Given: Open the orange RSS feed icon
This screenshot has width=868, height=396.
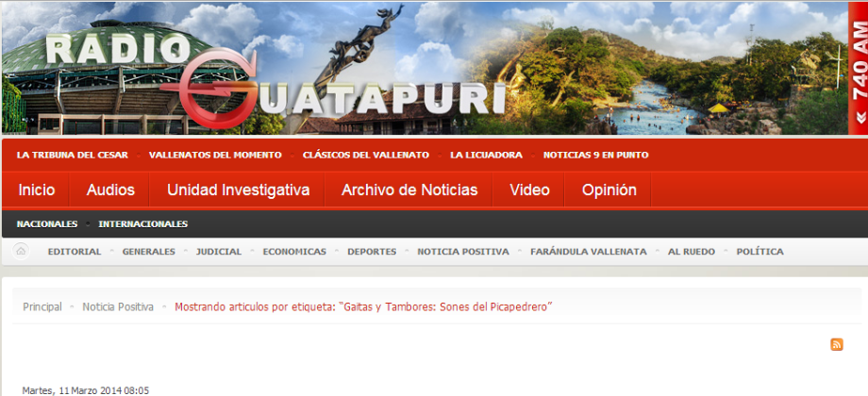Looking at the screenshot, I should pyautogui.click(x=837, y=344).
